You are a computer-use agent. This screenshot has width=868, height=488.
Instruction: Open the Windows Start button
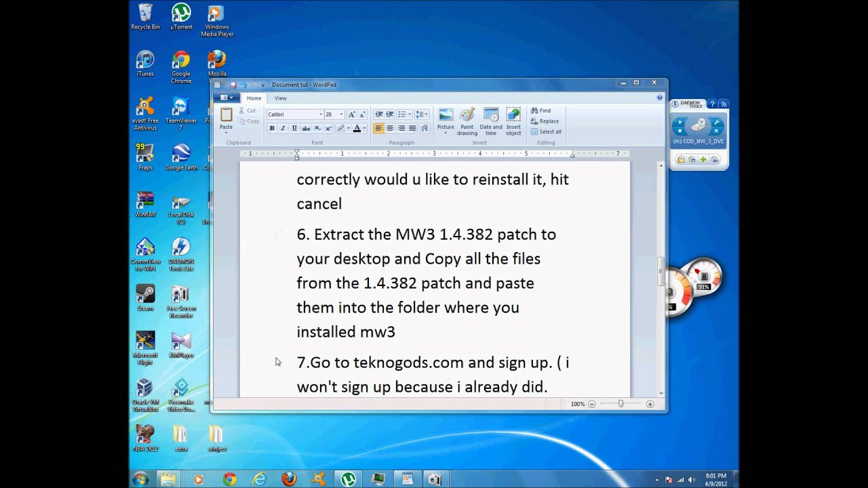click(140, 479)
